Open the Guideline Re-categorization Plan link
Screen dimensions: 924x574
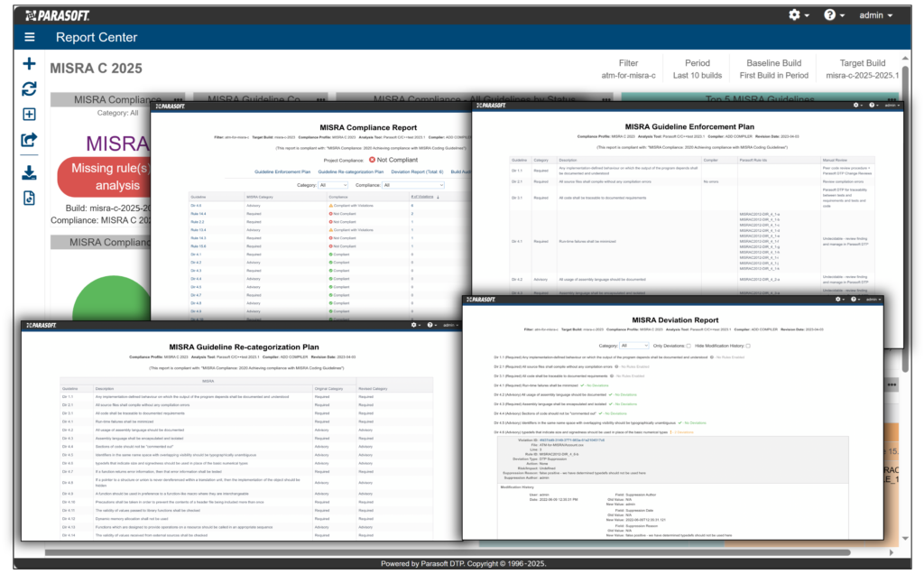pos(351,172)
